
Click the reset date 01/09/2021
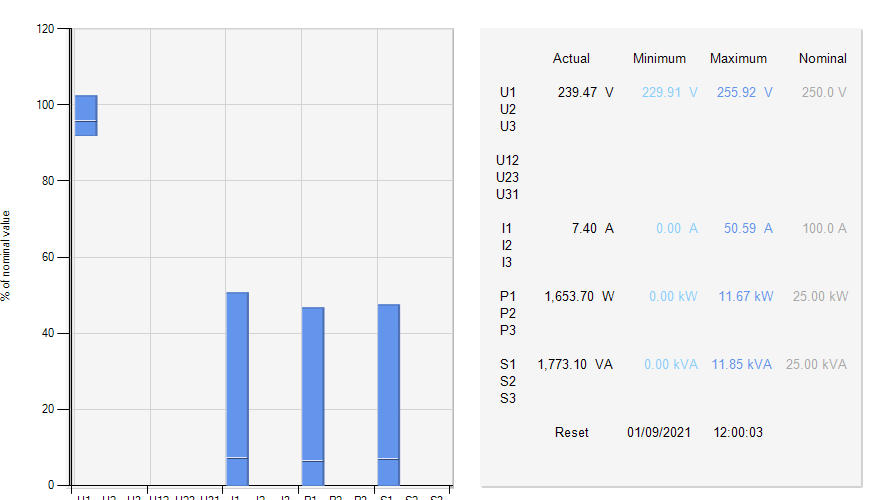pyautogui.click(x=659, y=432)
